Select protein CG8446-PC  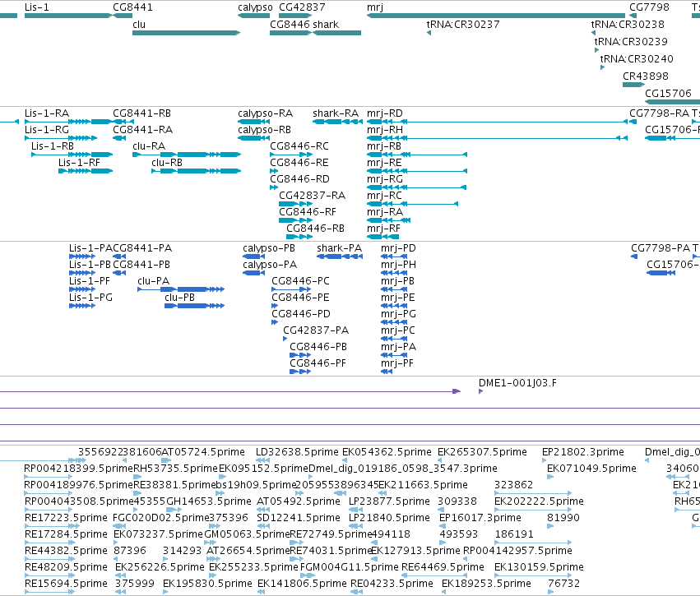[291, 289]
